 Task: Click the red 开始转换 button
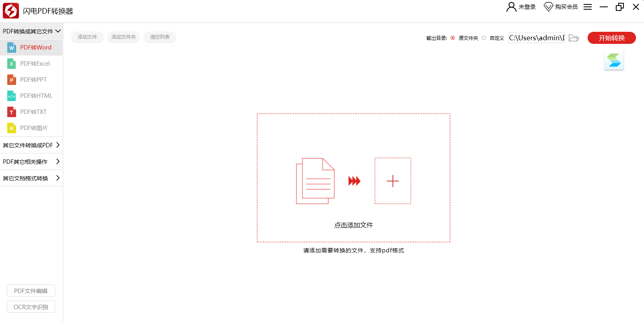(611, 38)
